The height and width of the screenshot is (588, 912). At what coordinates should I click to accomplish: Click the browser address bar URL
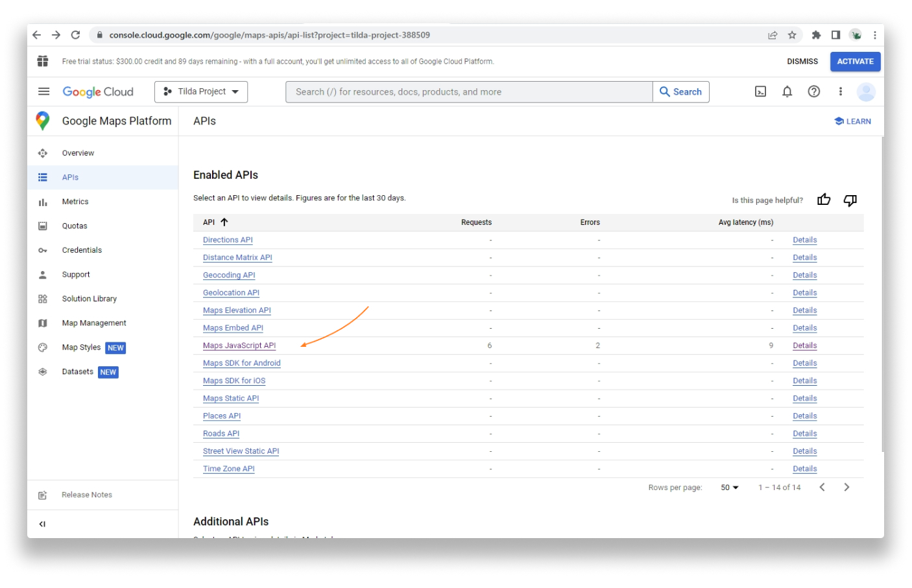269,35
